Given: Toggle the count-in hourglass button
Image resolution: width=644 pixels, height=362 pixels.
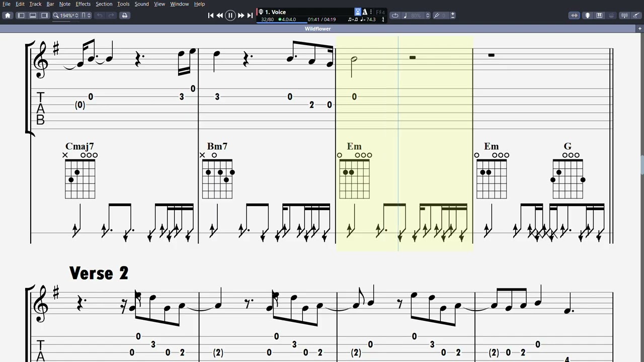Looking at the screenshot, I should point(358,12).
